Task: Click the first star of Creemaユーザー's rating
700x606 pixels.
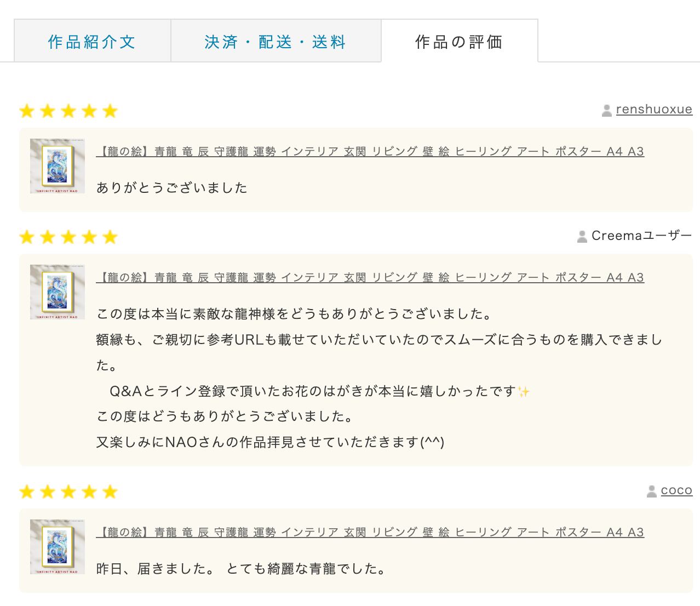Action: [x=27, y=237]
